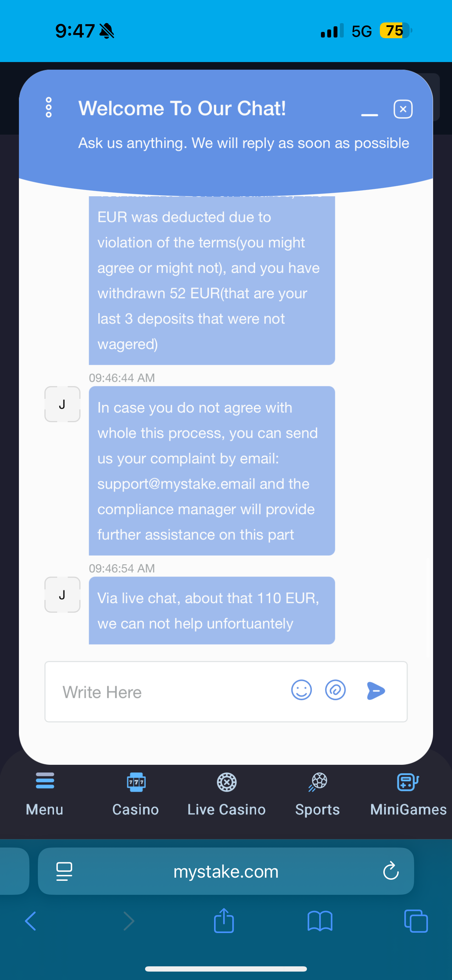This screenshot has height=980, width=452.
Task: Show Safari bookmarks
Action: point(320,921)
